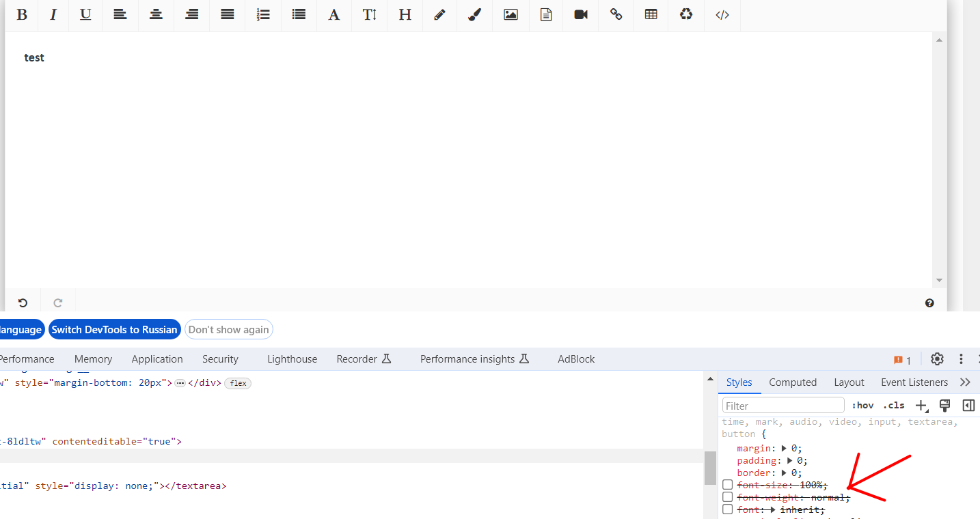Show more sidebar tabs via double chevron
980x519 pixels.
pyautogui.click(x=965, y=382)
